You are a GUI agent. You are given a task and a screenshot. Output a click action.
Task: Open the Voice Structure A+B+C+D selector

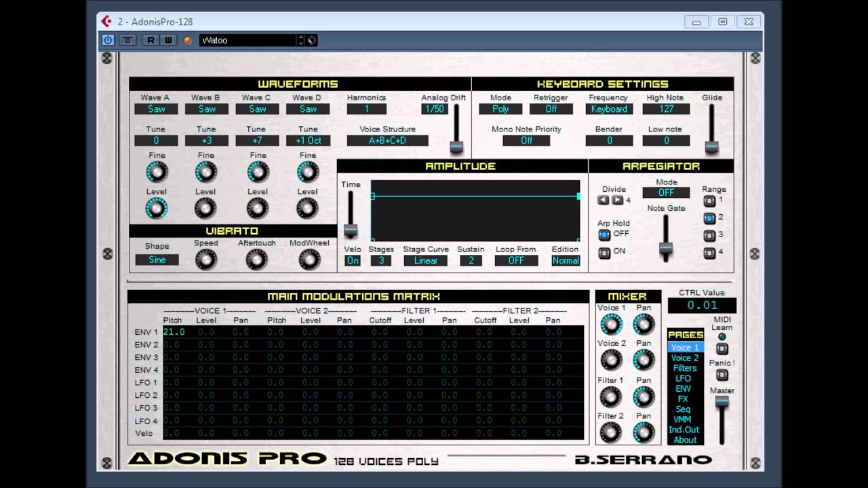[387, 140]
